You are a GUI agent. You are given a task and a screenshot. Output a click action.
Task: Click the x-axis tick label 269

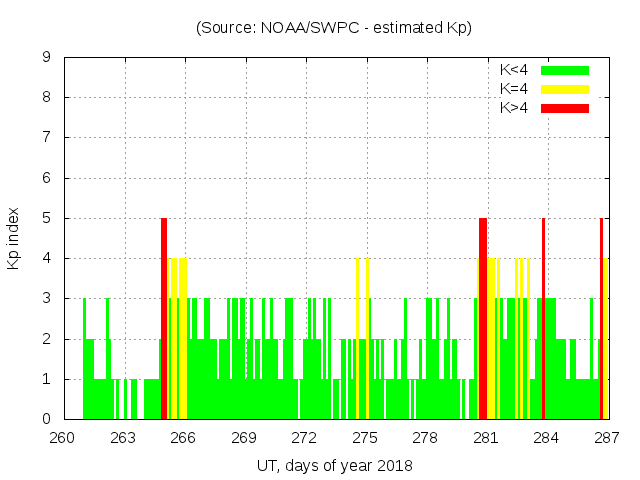pos(244,437)
